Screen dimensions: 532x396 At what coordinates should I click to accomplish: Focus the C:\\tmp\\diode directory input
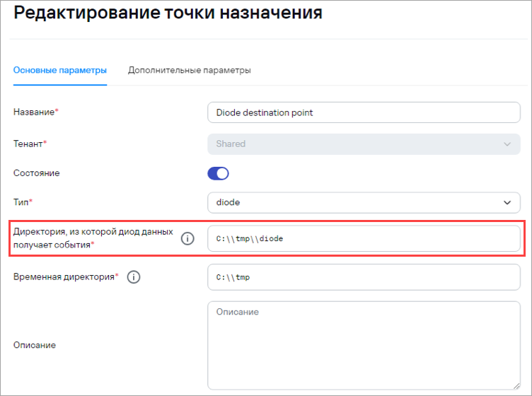point(364,239)
